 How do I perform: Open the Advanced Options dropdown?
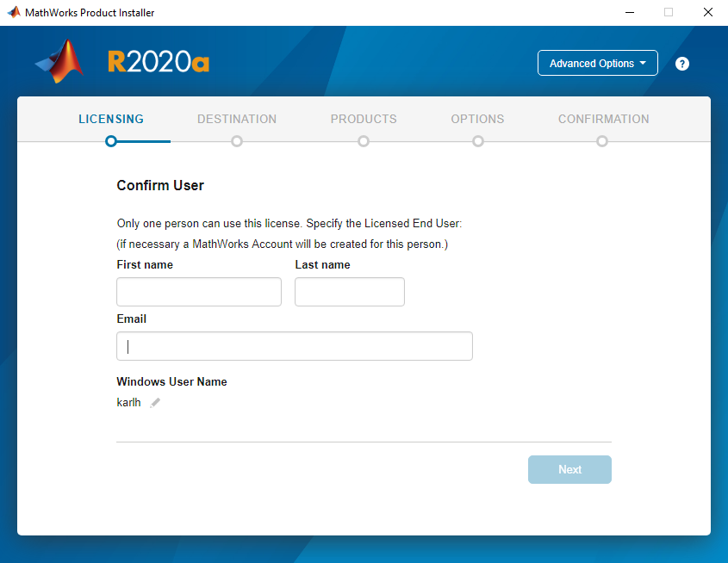click(598, 63)
